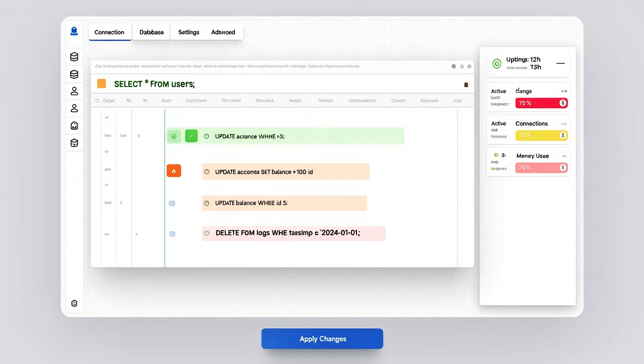
Task: Click the Apply Changes button
Action: 322,339
